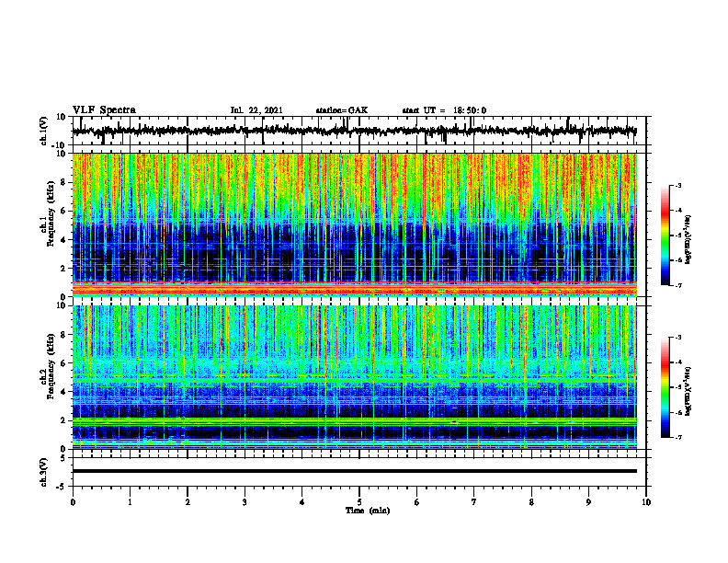Screen dimensions: 728x563
Task: Click the "7" minute tick on the time axis
Action: point(474,502)
